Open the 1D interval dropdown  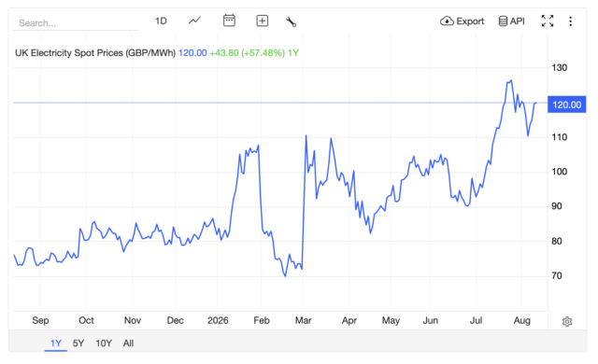point(161,21)
